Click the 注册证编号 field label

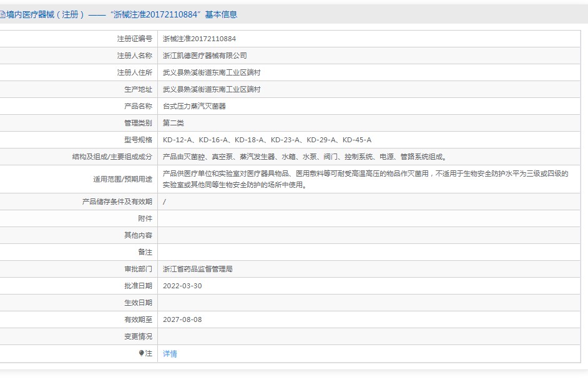coord(135,39)
